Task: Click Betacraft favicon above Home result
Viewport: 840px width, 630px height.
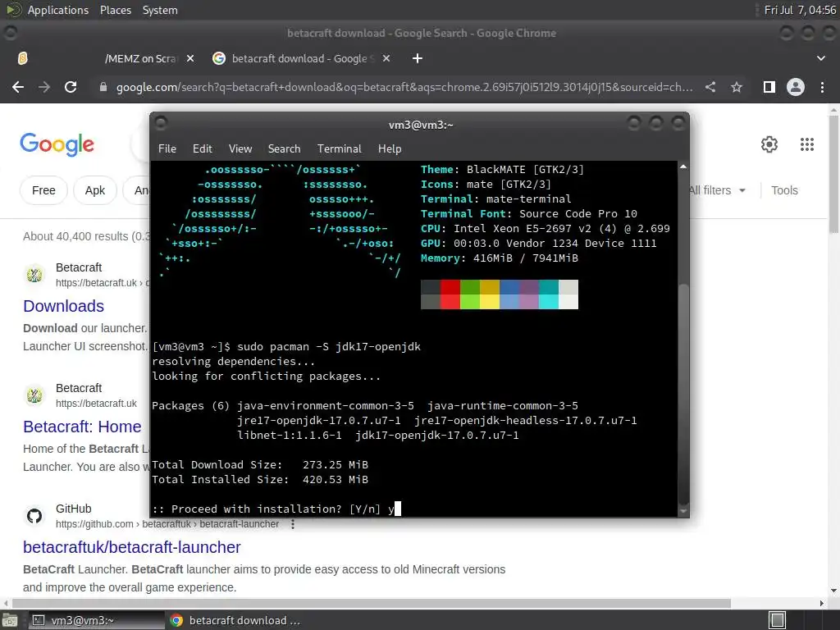Action: [x=34, y=395]
